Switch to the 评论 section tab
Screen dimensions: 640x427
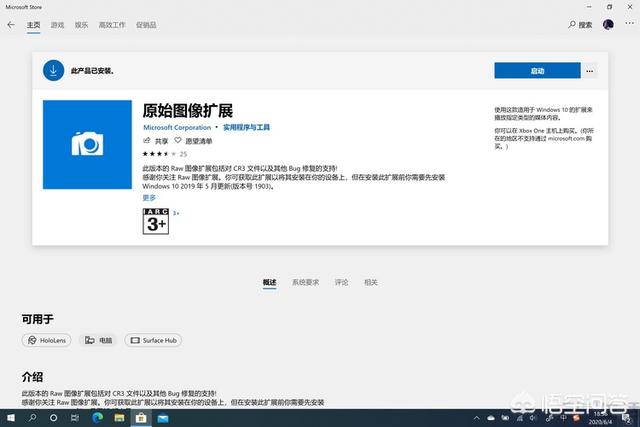click(341, 282)
